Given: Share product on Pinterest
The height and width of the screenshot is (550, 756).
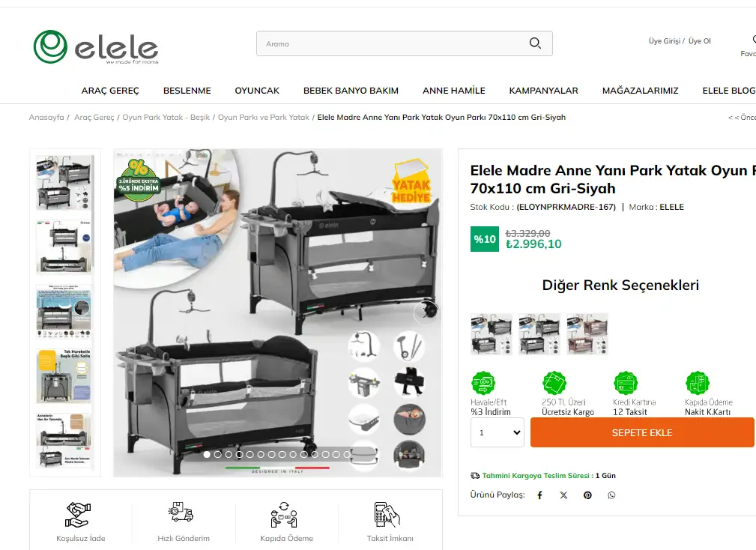Looking at the screenshot, I should pyautogui.click(x=587, y=495).
